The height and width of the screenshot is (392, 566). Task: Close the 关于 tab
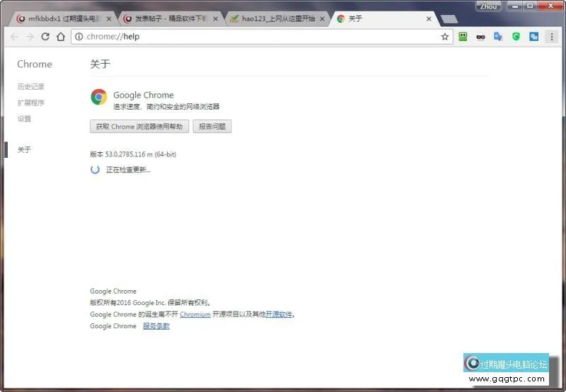click(x=429, y=19)
